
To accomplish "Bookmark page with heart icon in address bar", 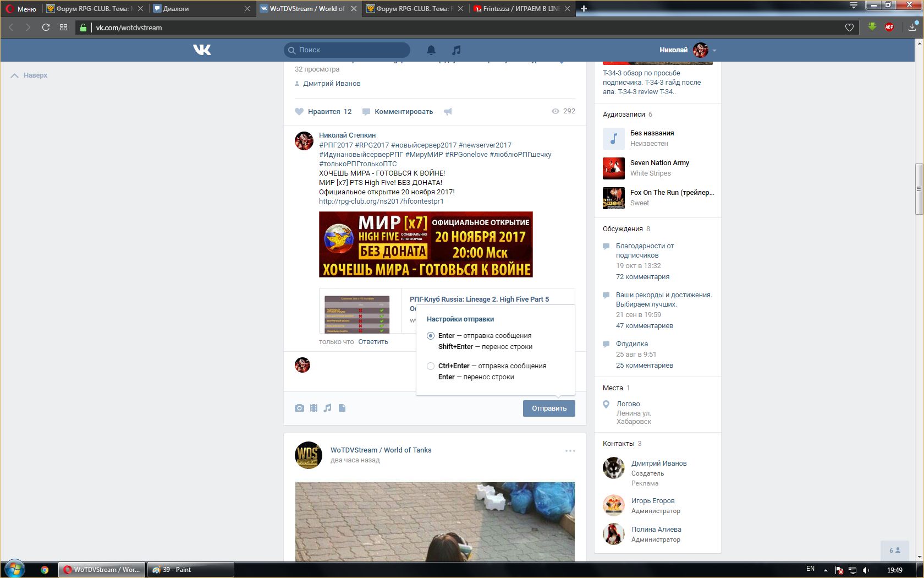I will (849, 27).
